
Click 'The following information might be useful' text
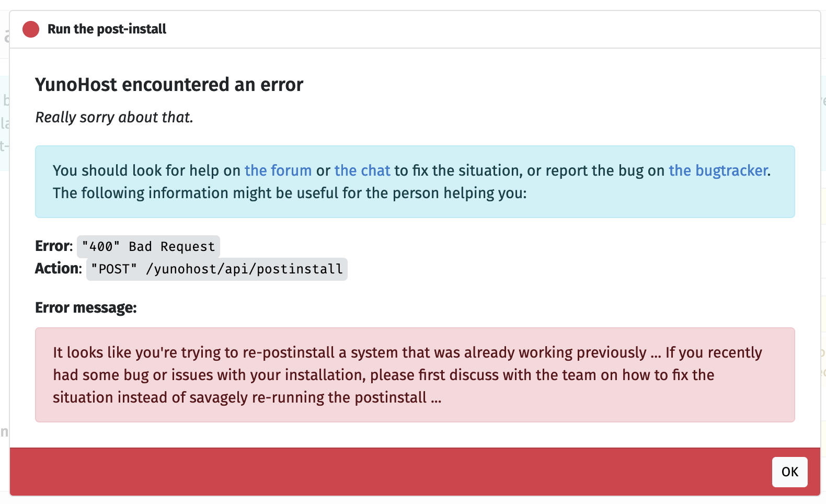(x=290, y=193)
